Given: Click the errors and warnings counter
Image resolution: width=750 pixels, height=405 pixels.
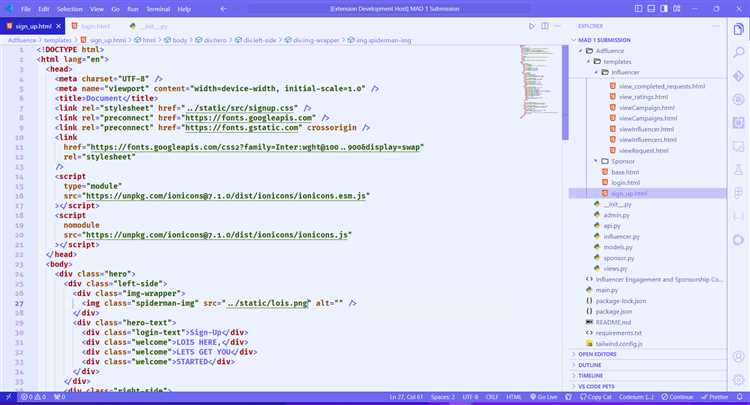Looking at the screenshot, I should click(x=33, y=397).
